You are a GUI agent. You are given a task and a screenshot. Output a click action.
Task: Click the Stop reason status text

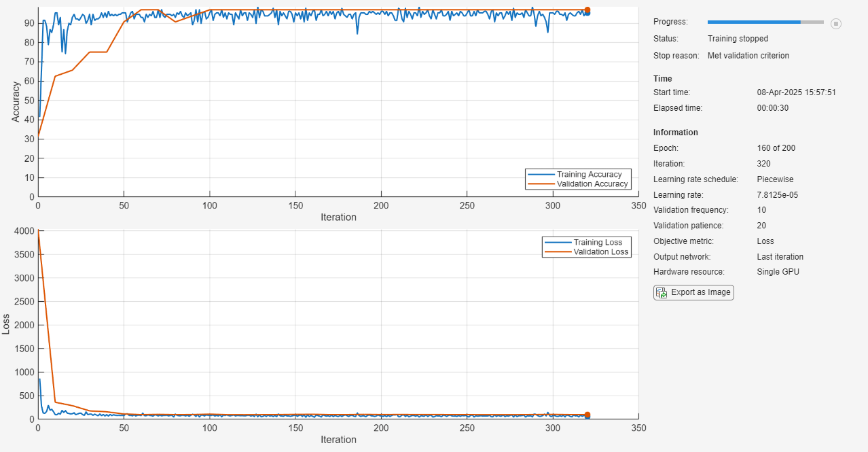point(748,55)
